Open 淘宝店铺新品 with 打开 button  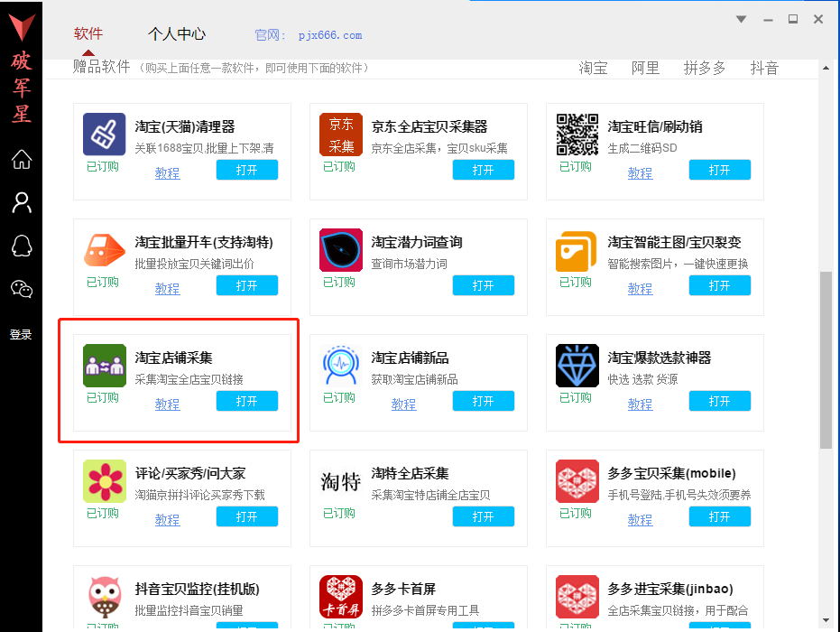(484, 401)
